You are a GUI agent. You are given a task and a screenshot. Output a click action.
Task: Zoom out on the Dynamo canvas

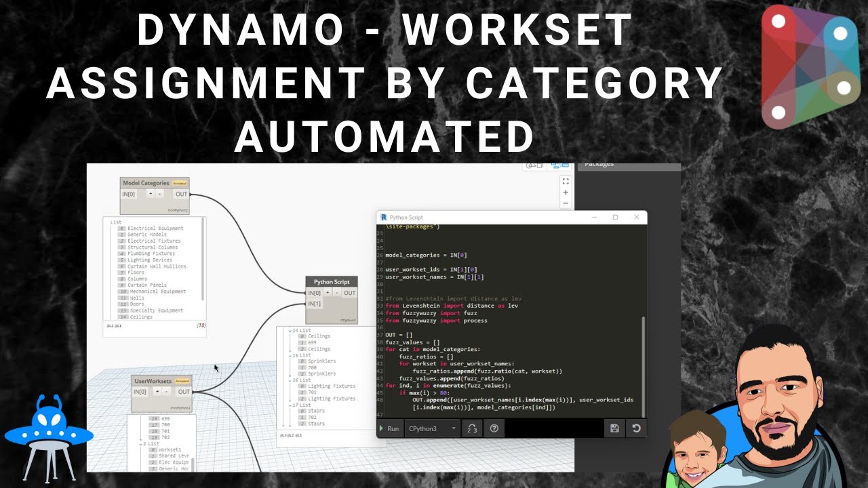[566, 203]
